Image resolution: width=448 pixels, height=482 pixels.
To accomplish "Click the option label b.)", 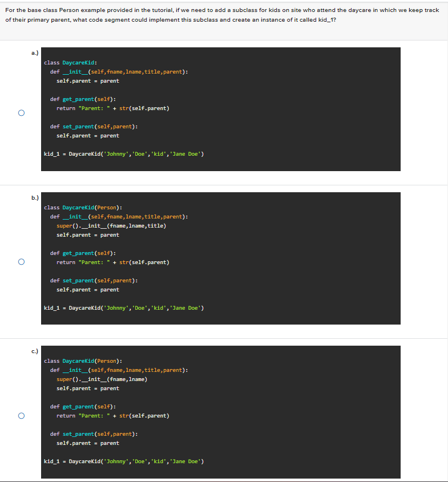I will [x=35, y=197].
